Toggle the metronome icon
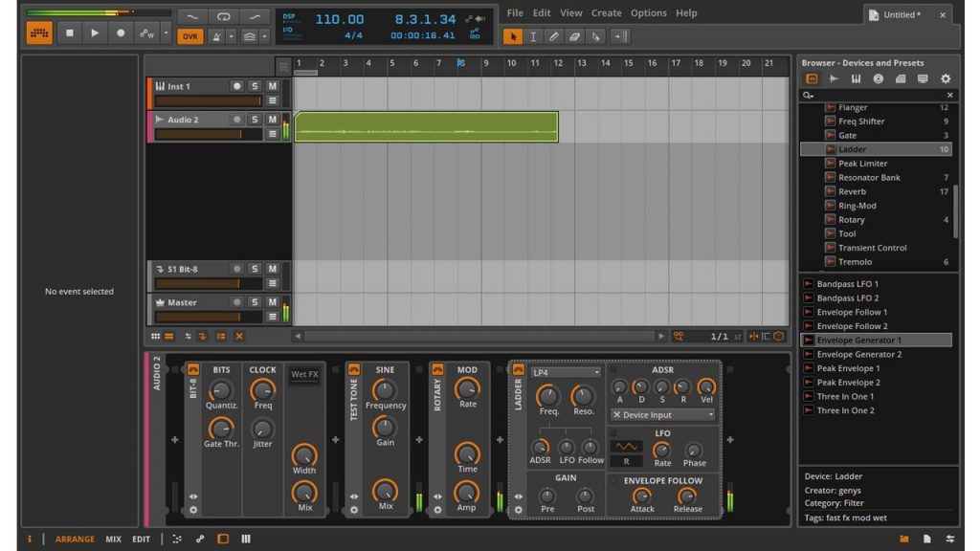The width and height of the screenshot is (980, 551). pyautogui.click(x=216, y=37)
